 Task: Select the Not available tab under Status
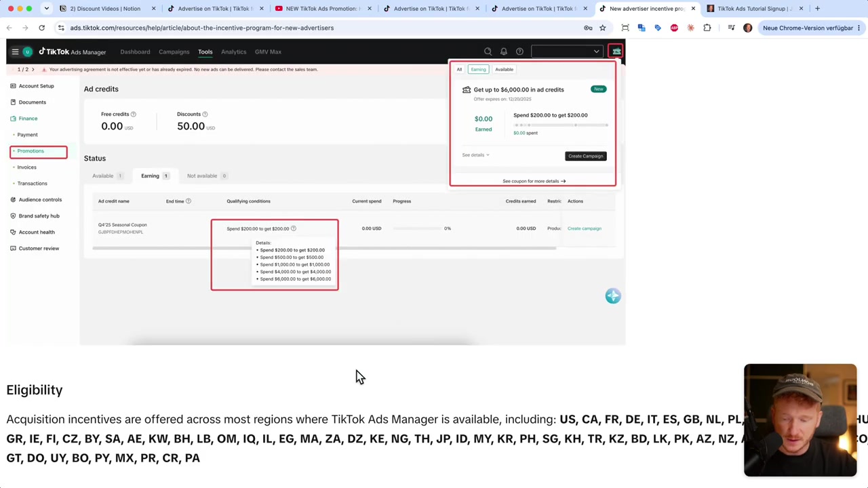(206, 176)
